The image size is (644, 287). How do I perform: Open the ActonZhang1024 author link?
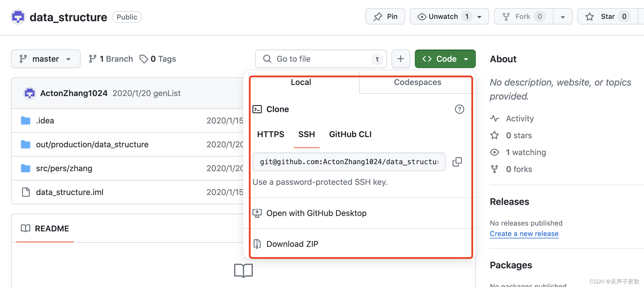(74, 93)
